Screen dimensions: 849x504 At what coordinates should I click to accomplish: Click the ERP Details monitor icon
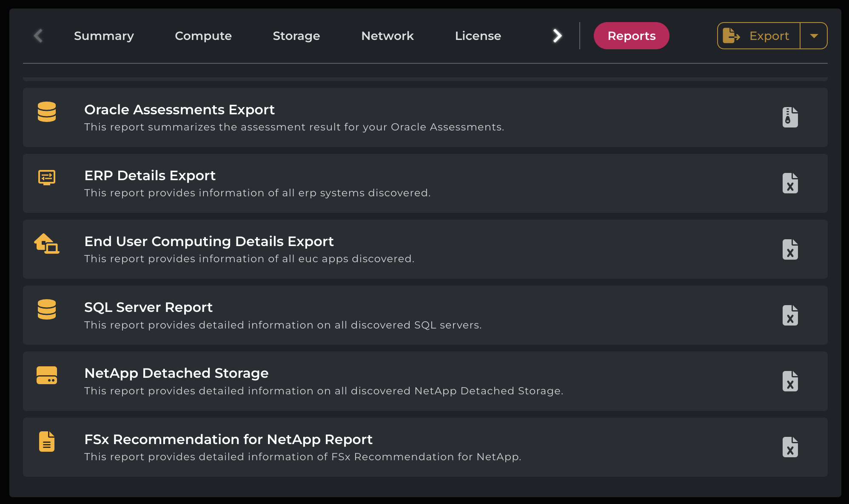47,178
